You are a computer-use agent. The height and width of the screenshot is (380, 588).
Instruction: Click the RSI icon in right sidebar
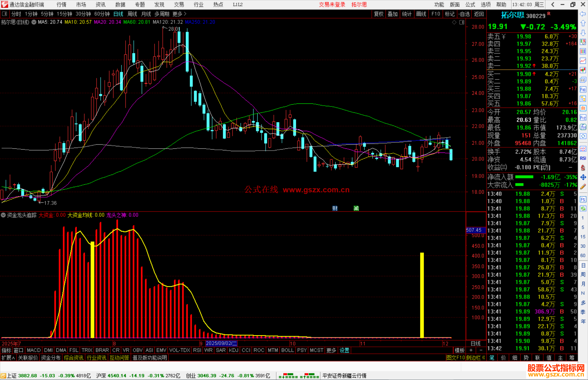(x=583, y=158)
